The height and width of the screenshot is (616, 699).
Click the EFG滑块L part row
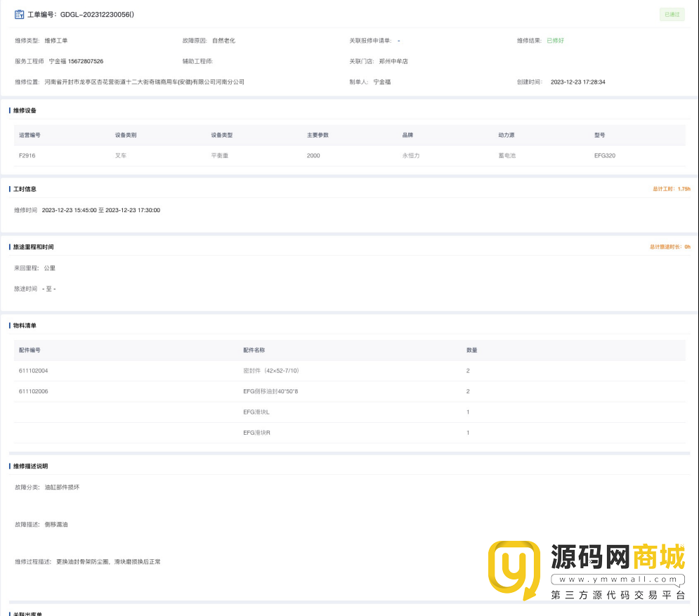256,412
